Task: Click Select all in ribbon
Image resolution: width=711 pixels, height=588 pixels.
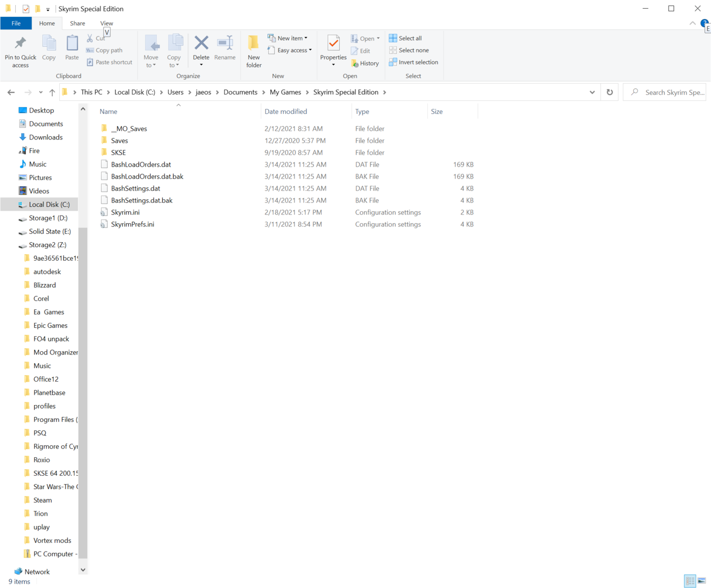Action: coord(405,38)
